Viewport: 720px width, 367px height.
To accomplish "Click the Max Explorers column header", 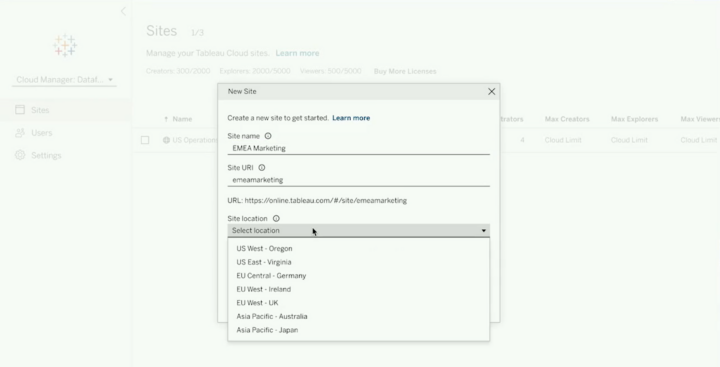I will 634,119.
